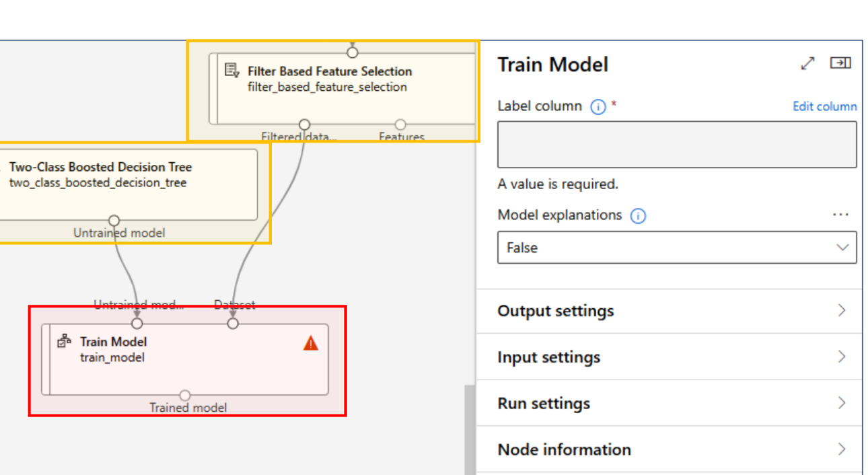Expand the Train Model panel to full size

click(808, 63)
